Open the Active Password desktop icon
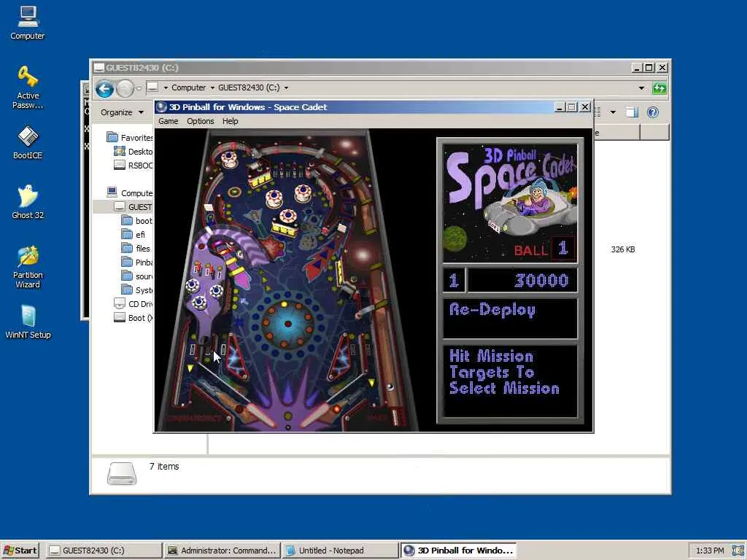 coord(28,87)
